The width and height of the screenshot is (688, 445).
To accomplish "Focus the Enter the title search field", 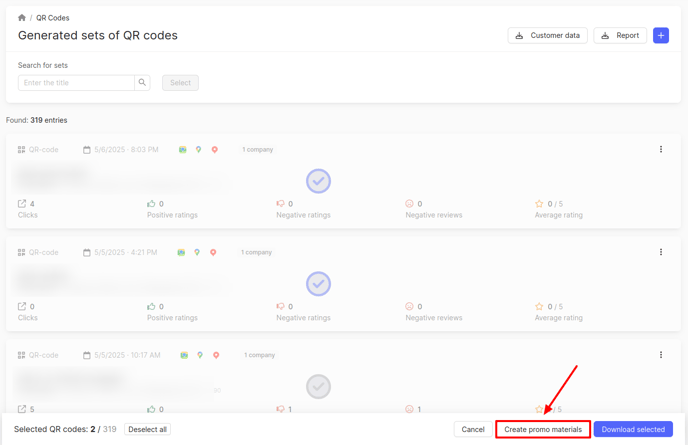I will (76, 83).
